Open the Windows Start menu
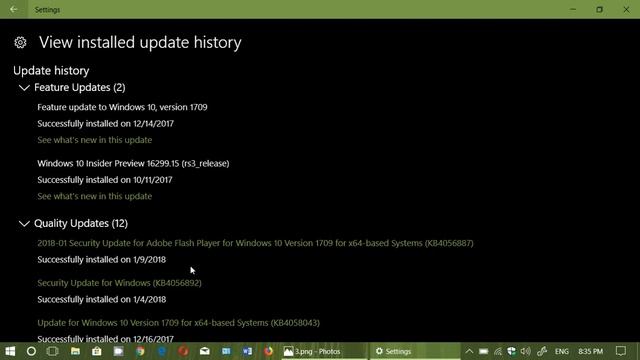640x360 pixels. pos(10,351)
